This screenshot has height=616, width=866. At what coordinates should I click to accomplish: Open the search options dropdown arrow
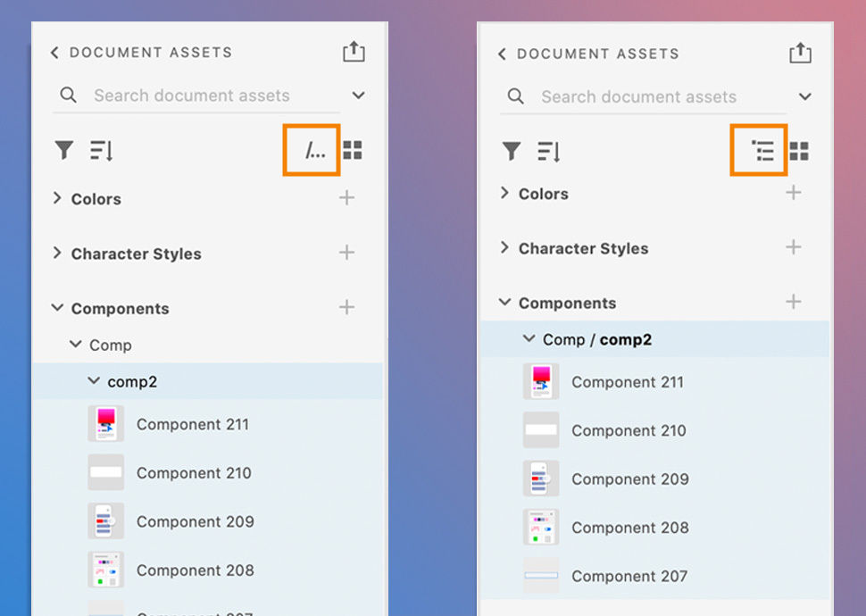(358, 96)
